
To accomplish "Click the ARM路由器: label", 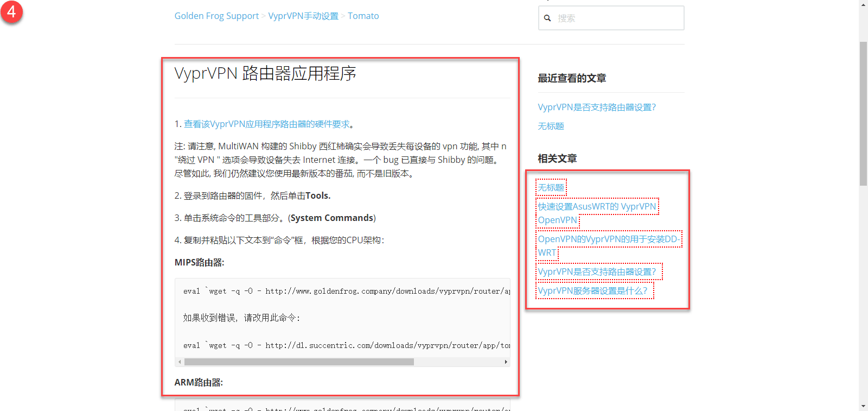I will coord(199,382).
